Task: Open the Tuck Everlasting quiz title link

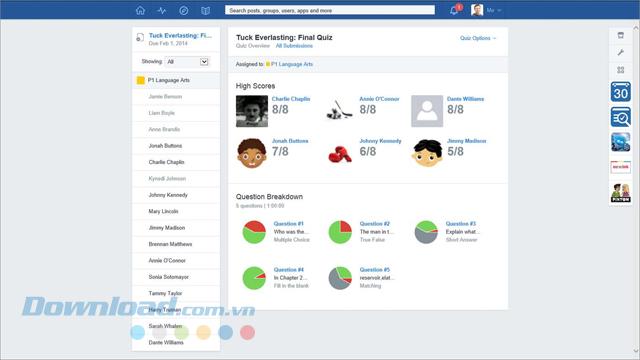Action: point(180,36)
